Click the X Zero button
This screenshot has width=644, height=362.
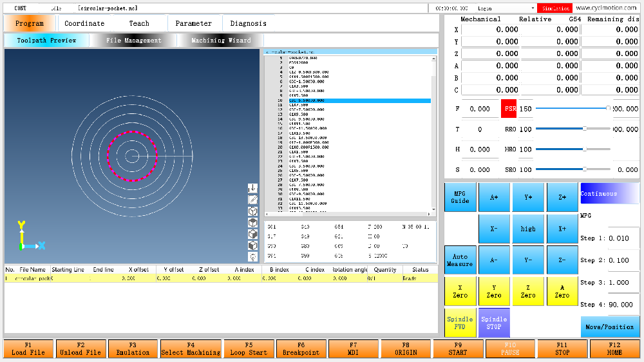460,291
